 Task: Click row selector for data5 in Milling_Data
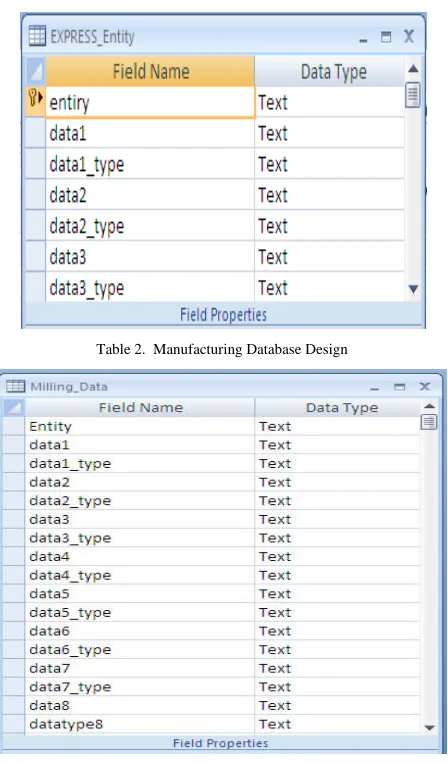point(14,593)
